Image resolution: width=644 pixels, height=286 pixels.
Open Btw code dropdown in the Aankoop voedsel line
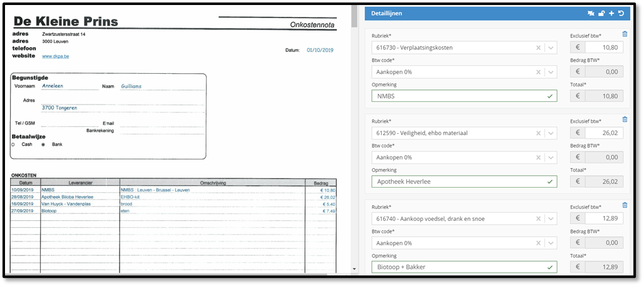click(551, 243)
